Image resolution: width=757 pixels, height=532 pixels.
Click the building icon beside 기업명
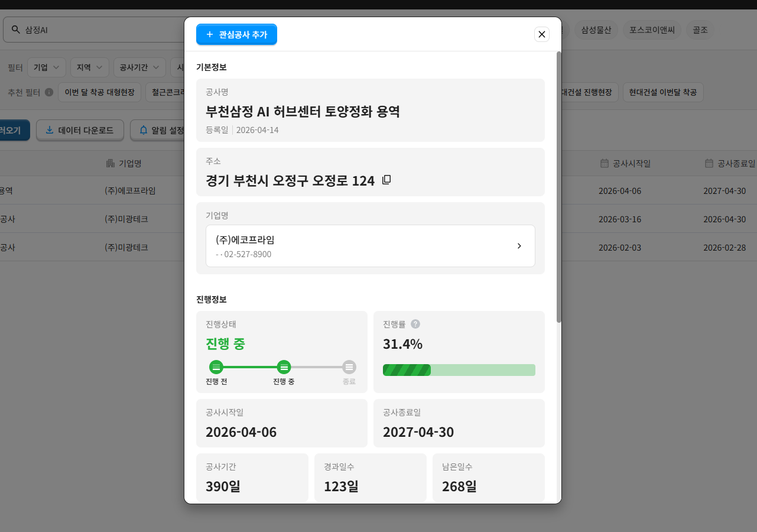click(x=110, y=163)
